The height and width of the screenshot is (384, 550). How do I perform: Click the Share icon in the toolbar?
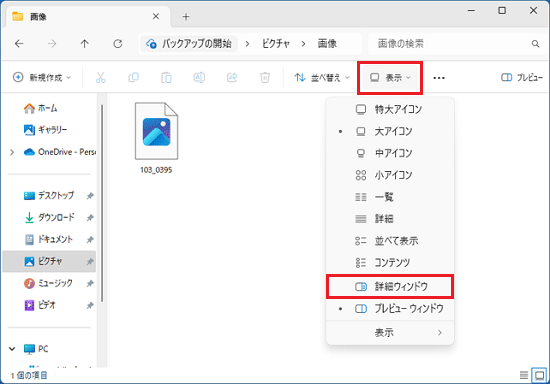(x=232, y=78)
